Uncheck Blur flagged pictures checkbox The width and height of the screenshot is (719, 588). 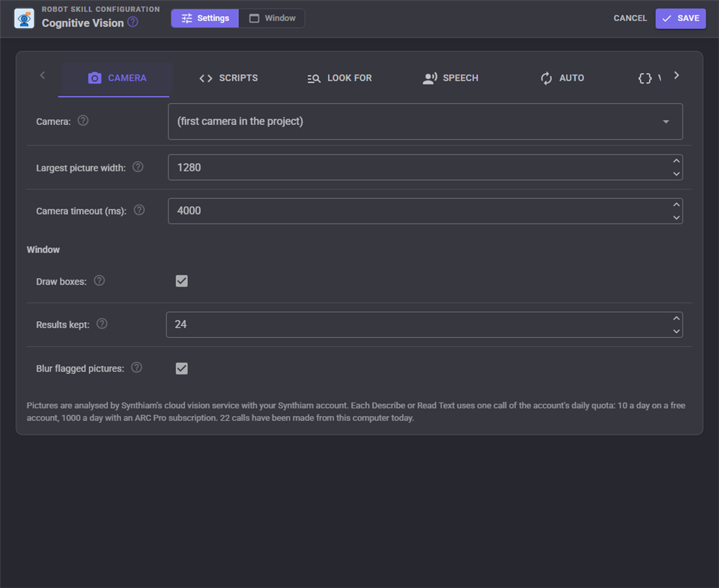click(182, 368)
